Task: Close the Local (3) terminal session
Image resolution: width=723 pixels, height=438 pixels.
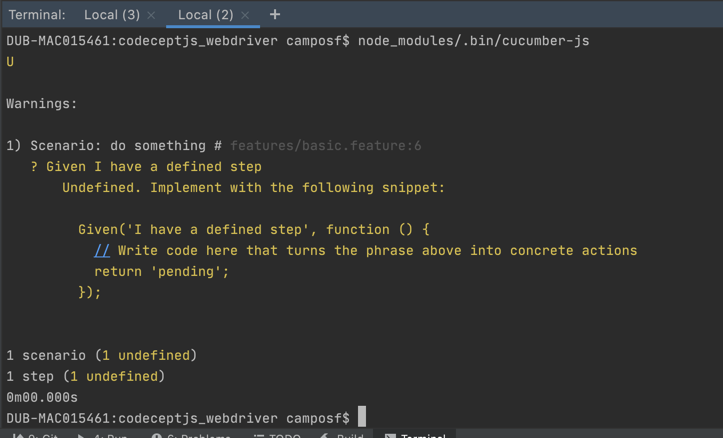Action: 151,15
